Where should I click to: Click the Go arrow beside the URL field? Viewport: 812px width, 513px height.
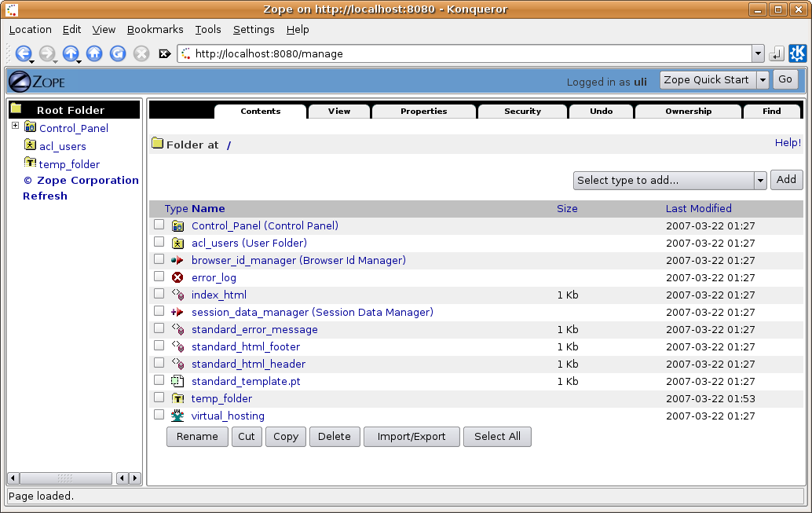click(776, 53)
